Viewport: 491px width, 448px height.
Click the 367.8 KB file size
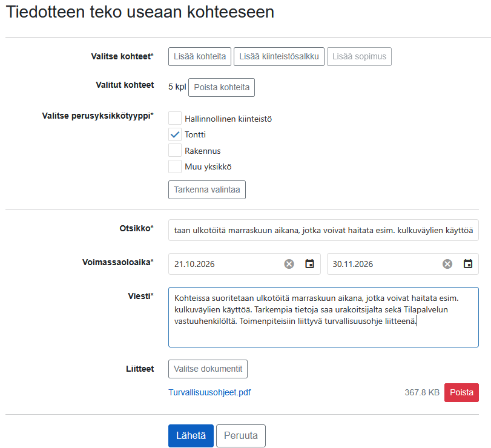pyautogui.click(x=422, y=392)
